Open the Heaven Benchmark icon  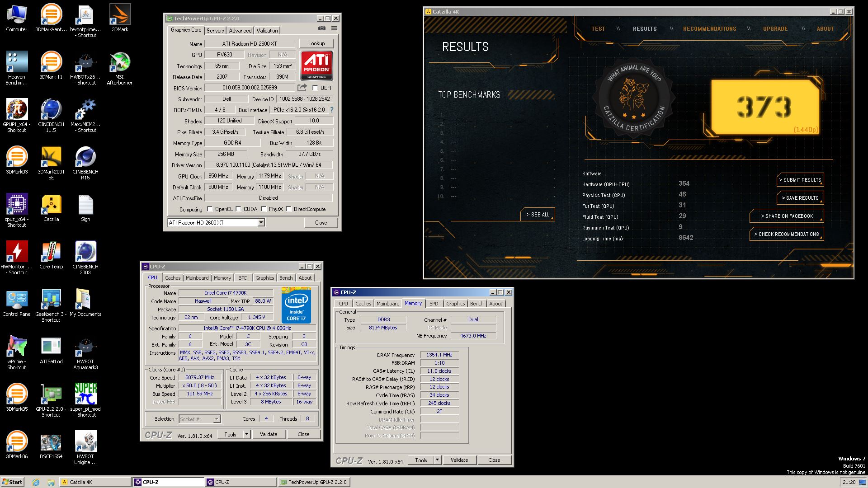17,68
